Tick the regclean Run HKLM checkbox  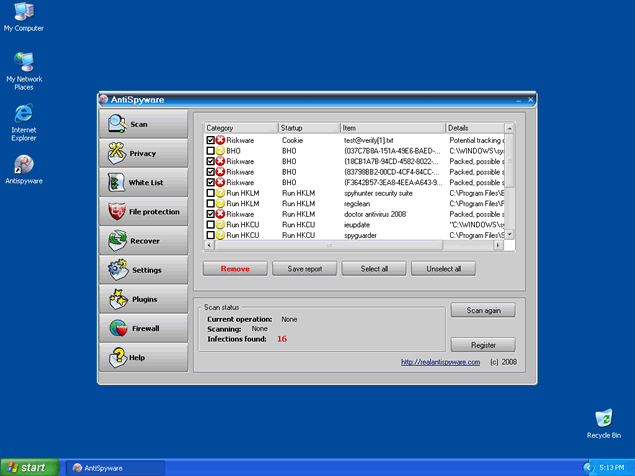(x=210, y=203)
